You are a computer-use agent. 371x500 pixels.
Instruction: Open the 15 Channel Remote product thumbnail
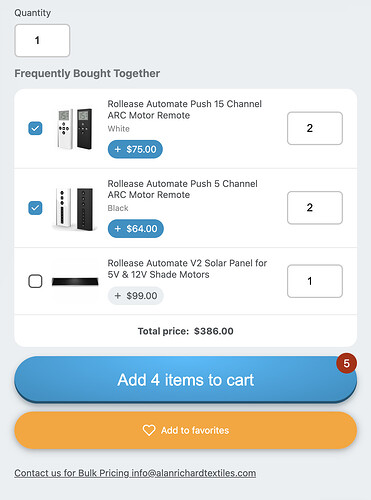75,128
